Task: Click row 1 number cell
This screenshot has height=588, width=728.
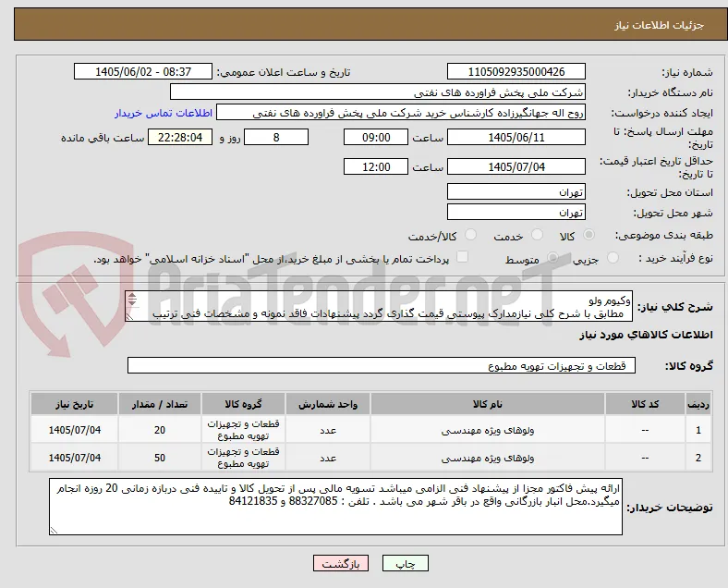Action: click(x=698, y=430)
